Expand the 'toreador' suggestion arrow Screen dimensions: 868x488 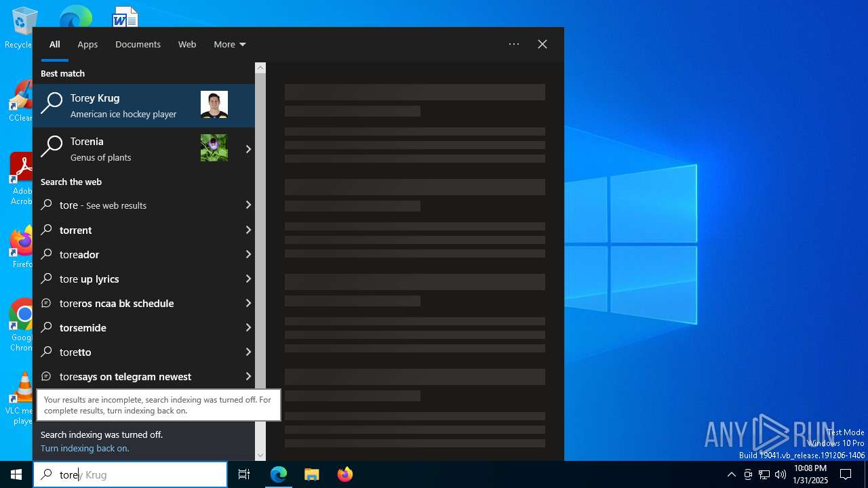pyautogui.click(x=248, y=254)
